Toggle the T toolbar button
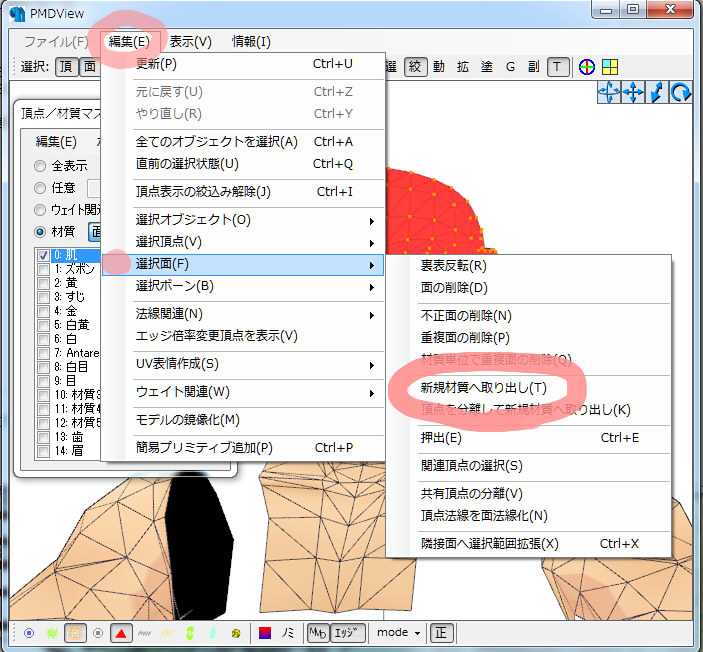 point(558,67)
